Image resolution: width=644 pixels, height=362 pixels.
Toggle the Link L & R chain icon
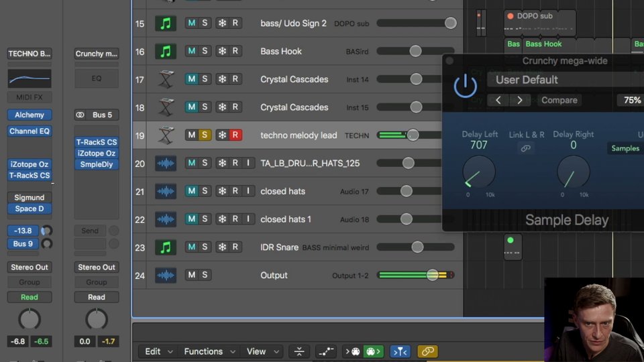pos(526,149)
